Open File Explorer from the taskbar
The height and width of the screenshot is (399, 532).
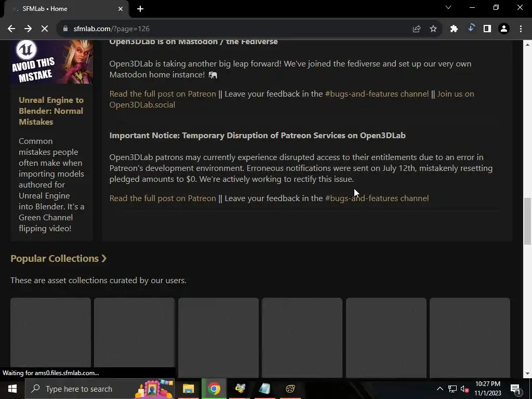coord(188,389)
